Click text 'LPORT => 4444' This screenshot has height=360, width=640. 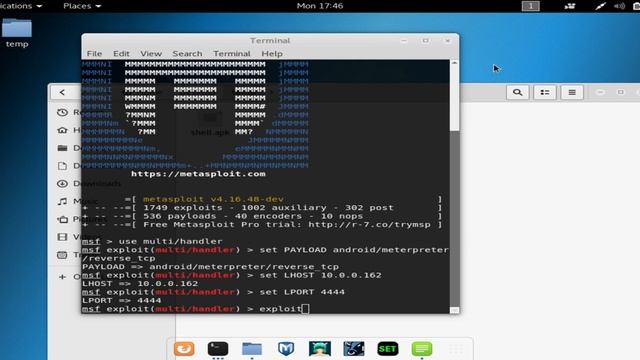pyautogui.click(x=122, y=300)
